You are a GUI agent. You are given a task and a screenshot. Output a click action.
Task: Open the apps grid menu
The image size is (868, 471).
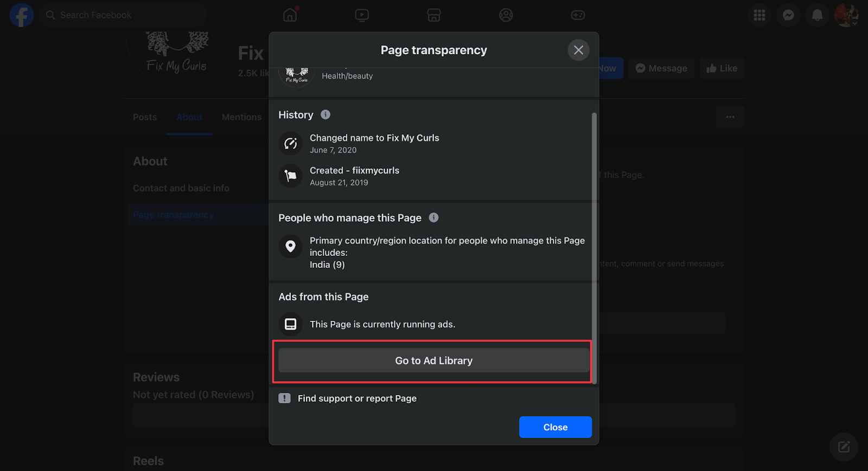759,15
